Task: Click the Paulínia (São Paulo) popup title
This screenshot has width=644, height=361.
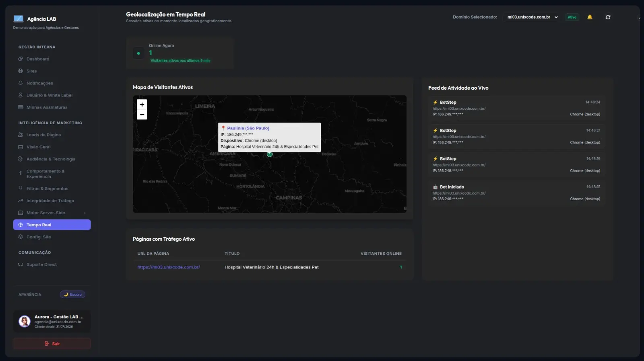Action: 248,128
